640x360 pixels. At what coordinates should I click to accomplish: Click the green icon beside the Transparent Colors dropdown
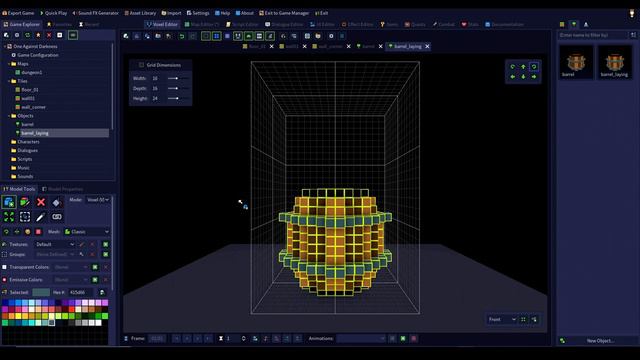tap(95, 267)
